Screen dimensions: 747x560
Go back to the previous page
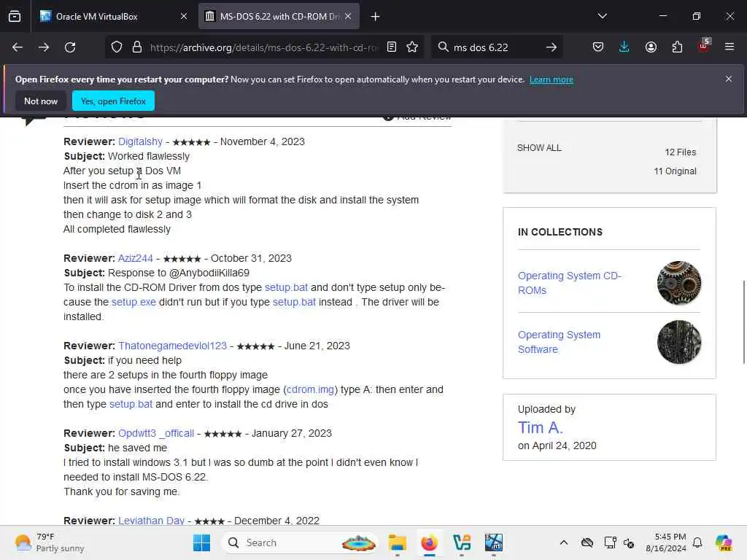point(18,47)
